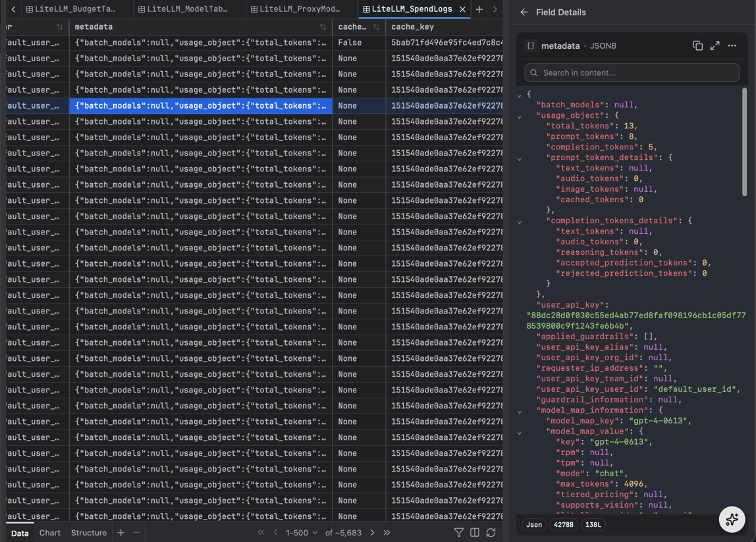Open a new tab with plus button
This screenshot has height=542, width=756.
[479, 9]
